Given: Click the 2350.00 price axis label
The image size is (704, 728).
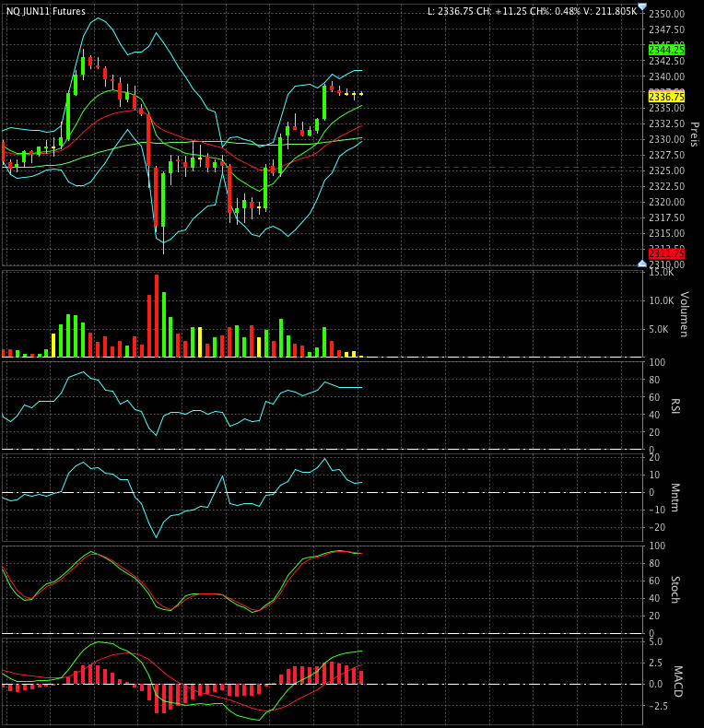Looking at the screenshot, I should click(666, 15).
